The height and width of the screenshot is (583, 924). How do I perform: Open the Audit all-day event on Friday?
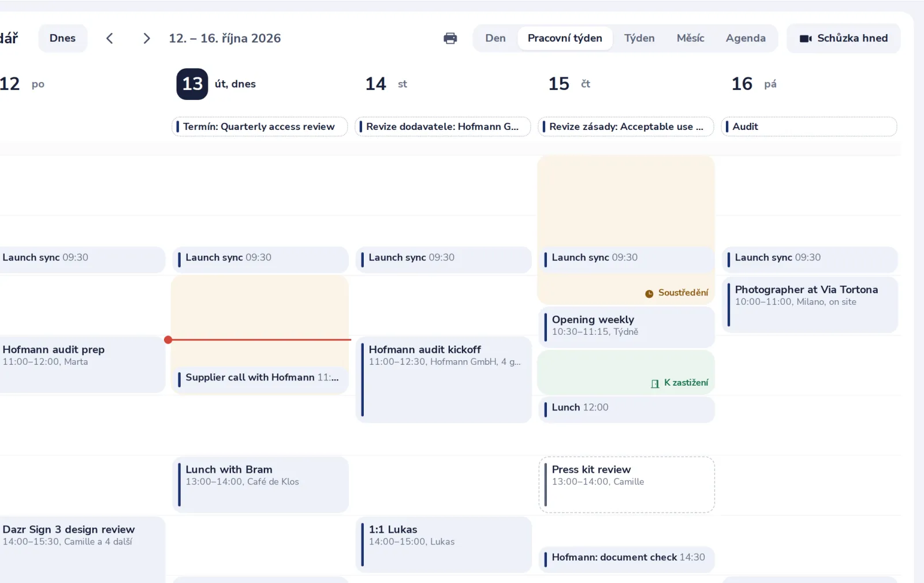(x=809, y=126)
